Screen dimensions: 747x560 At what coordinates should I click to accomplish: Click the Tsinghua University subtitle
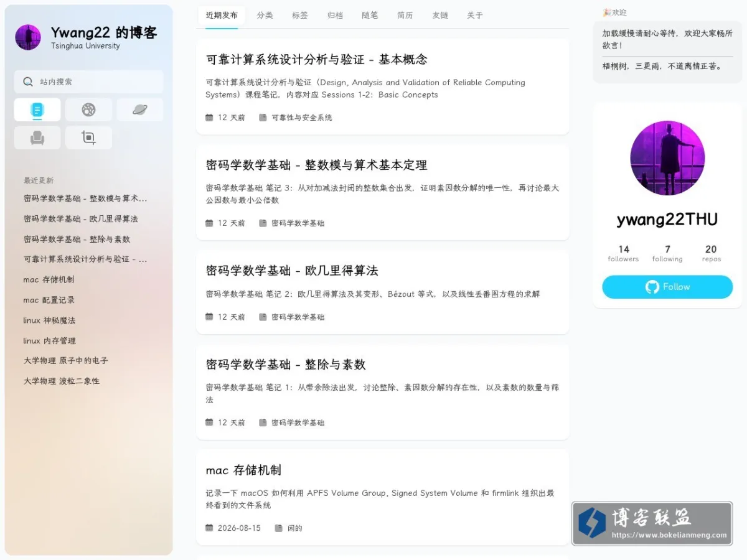point(85,46)
